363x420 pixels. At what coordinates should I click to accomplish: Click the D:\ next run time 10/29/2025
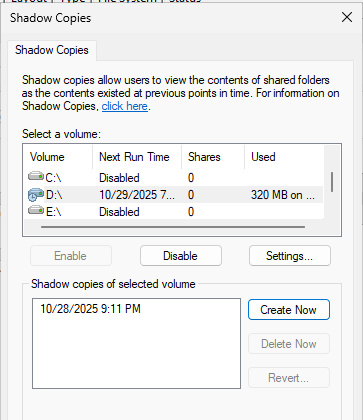[x=137, y=195]
